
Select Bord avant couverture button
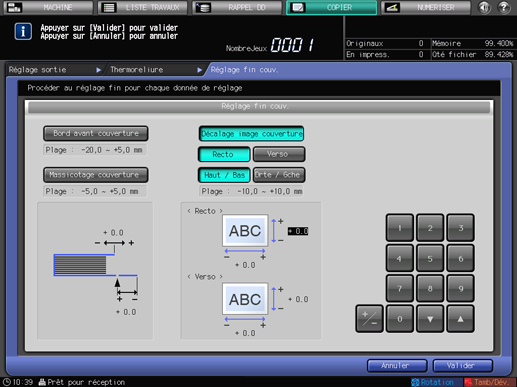click(96, 133)
